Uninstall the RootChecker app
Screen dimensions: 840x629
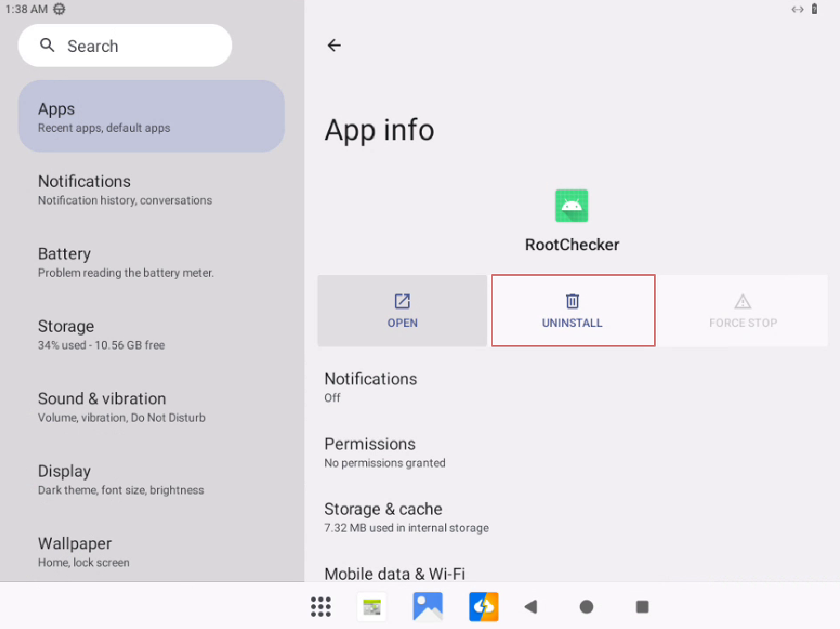(x=573, y=310)
